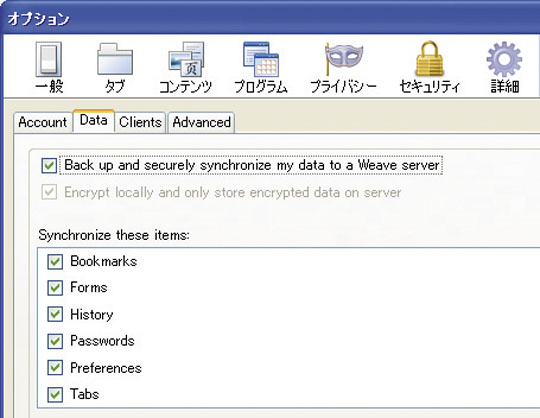Screen dimensions: 540x418
Task: Open the 一般 (General) options panel
Action: (49, 67)
